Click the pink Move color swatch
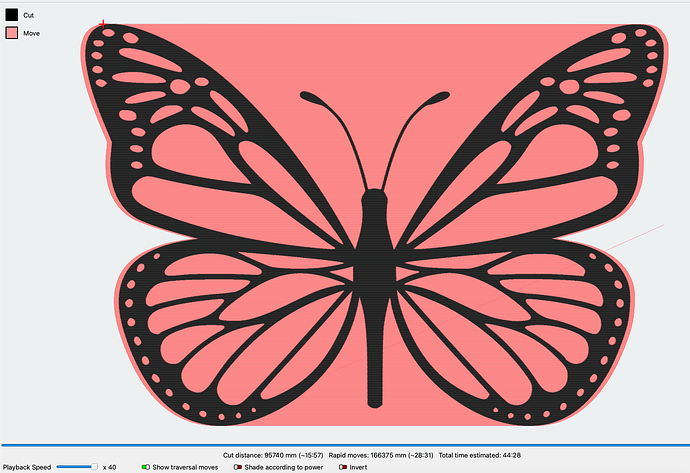This screenshot has width=690, height=473. tap(12, 33)
